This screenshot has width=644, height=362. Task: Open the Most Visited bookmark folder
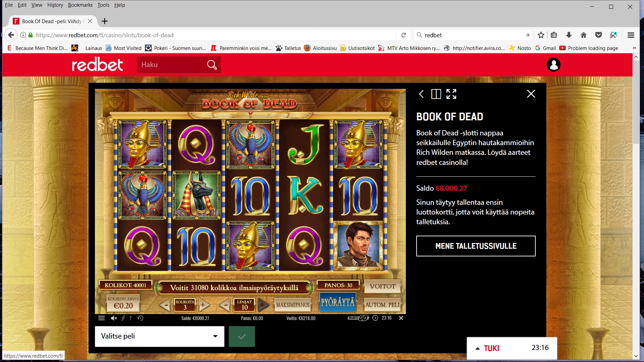tap(124, 48)
